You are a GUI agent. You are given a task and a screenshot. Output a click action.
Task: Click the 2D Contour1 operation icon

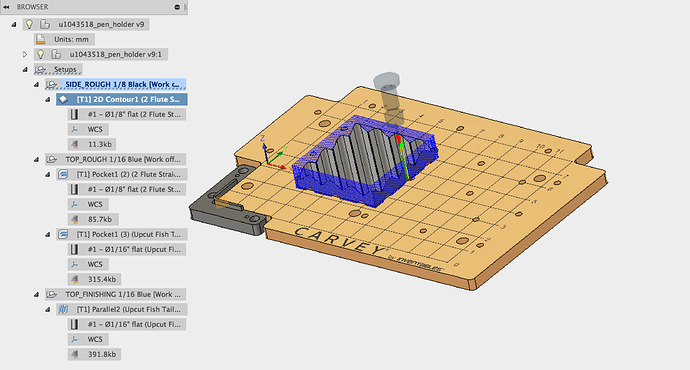(x=63, y=99)
